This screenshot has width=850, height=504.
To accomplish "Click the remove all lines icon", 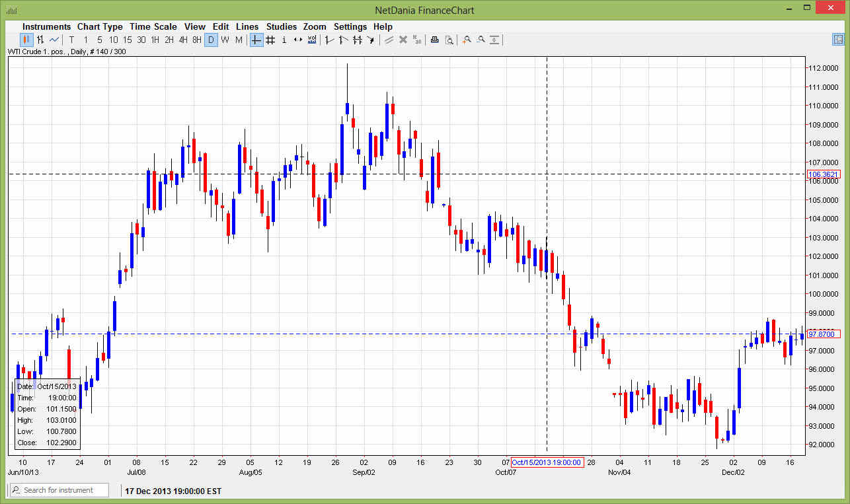I will [x=417, y=40].
